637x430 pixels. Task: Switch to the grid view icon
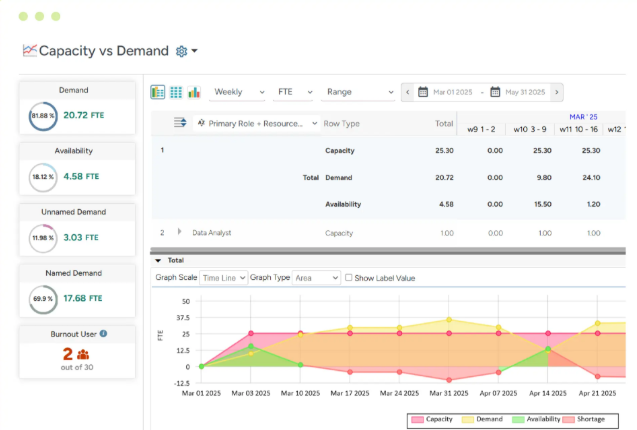tap(176, 92)
